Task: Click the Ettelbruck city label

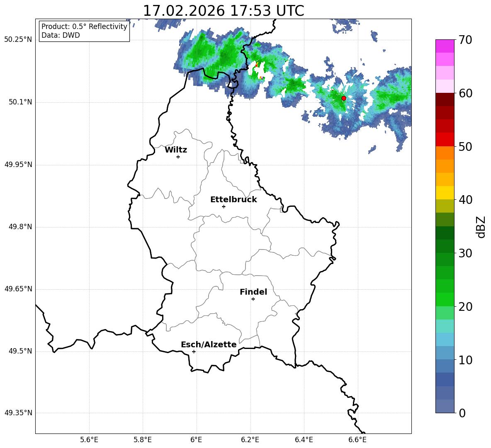Action: 233,200
